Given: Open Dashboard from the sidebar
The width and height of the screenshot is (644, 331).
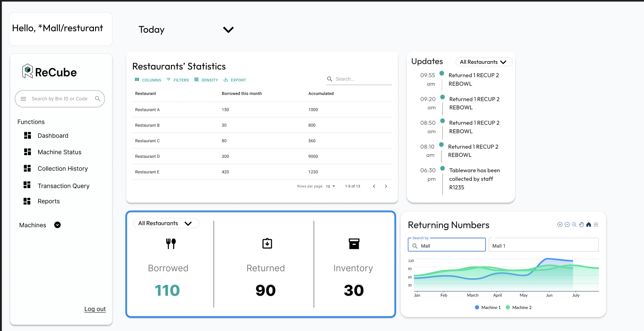Looking at the screenshot, I should tap(53, 135).
